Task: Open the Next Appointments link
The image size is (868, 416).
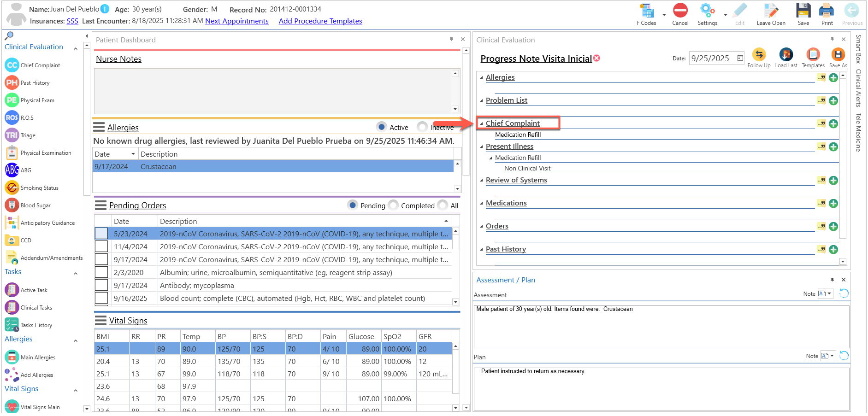Action: 237,21
